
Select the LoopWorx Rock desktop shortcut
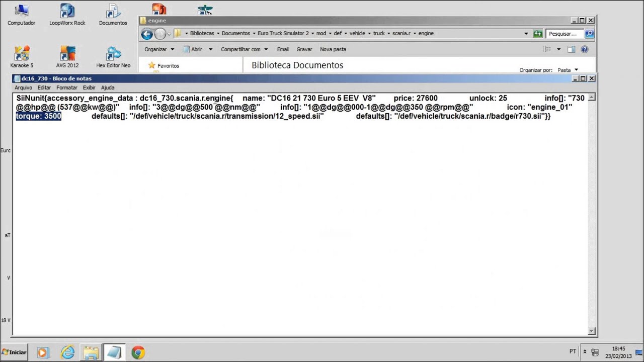(x=67, y=15)
